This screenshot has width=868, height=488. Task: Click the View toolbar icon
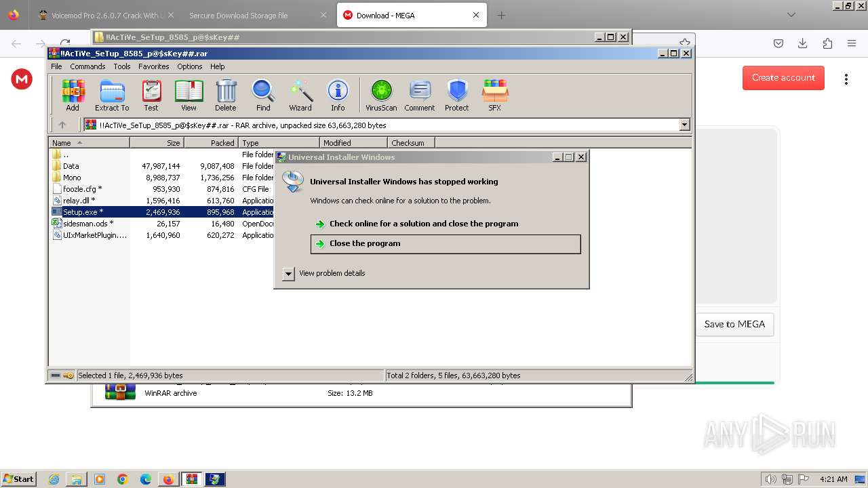coord(189,95)
